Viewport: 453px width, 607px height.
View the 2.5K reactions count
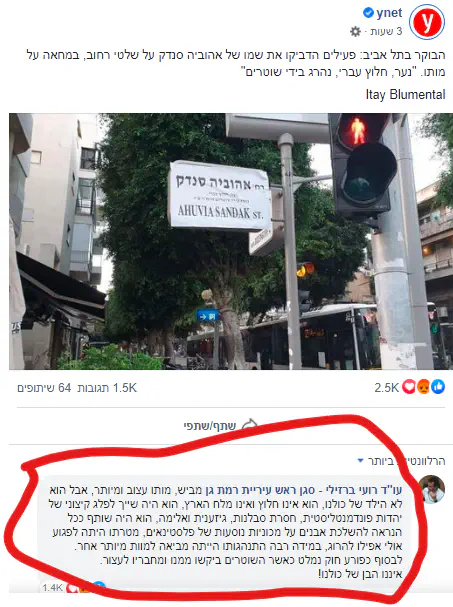click(386, 388)
